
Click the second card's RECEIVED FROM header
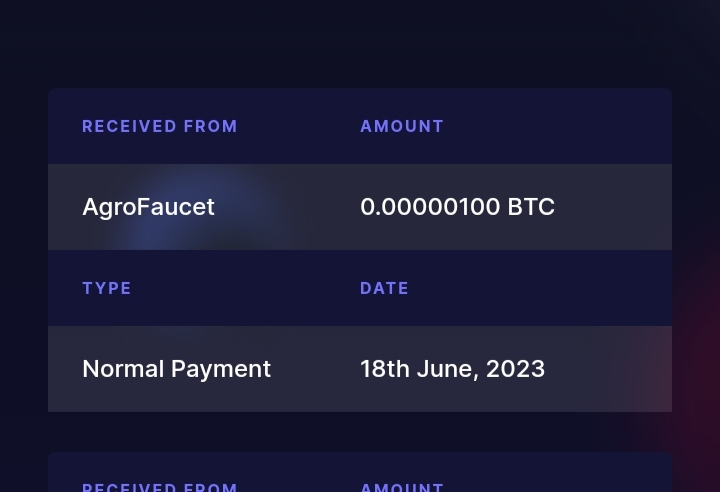tap(159, 487)
